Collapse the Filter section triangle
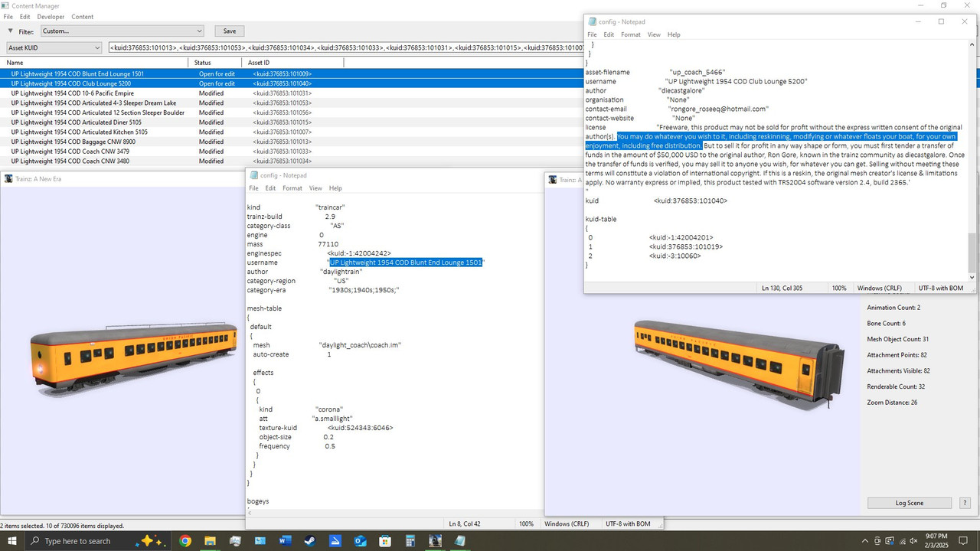 (11, 31)
